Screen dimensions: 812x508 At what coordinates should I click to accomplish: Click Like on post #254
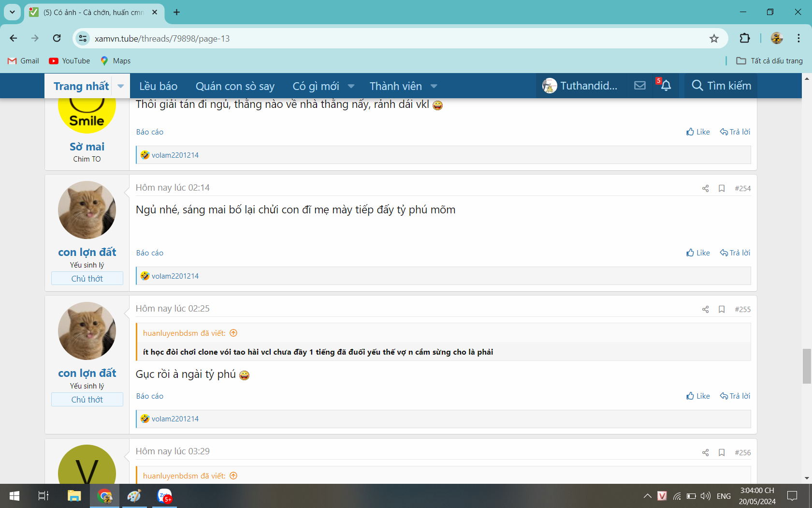698,253
